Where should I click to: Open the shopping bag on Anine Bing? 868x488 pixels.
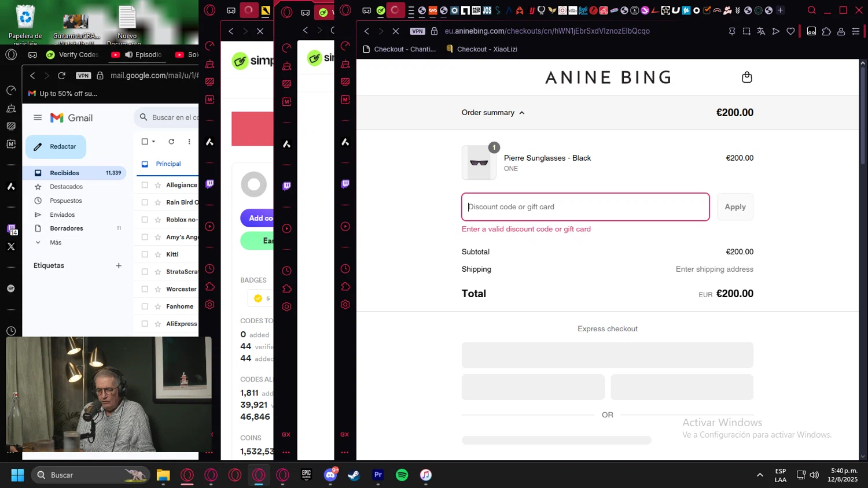click(746, 77)
